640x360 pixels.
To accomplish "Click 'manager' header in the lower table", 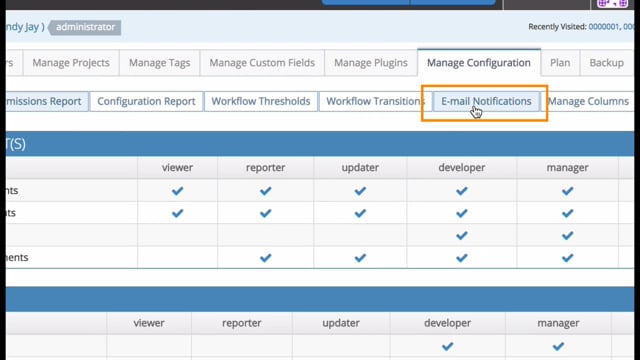I will 558,323.
